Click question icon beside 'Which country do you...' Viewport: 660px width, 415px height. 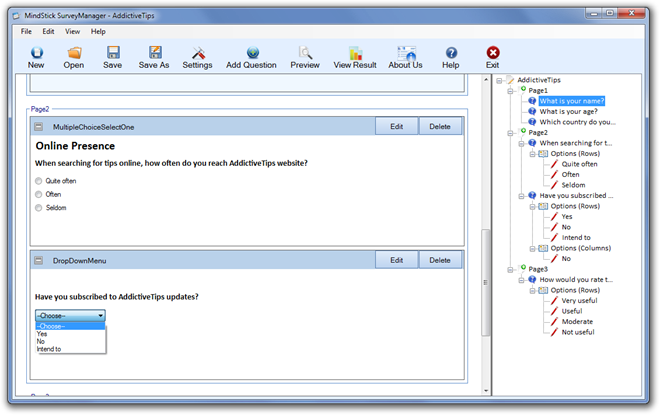point(532,122)
